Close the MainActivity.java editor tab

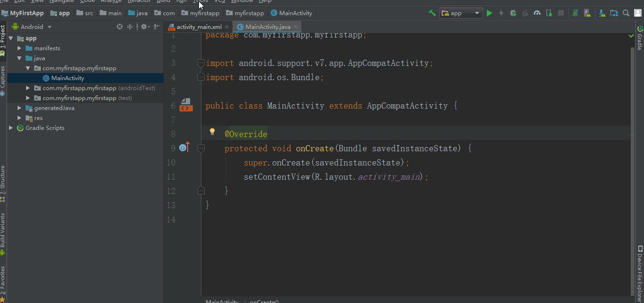(296, 27)
